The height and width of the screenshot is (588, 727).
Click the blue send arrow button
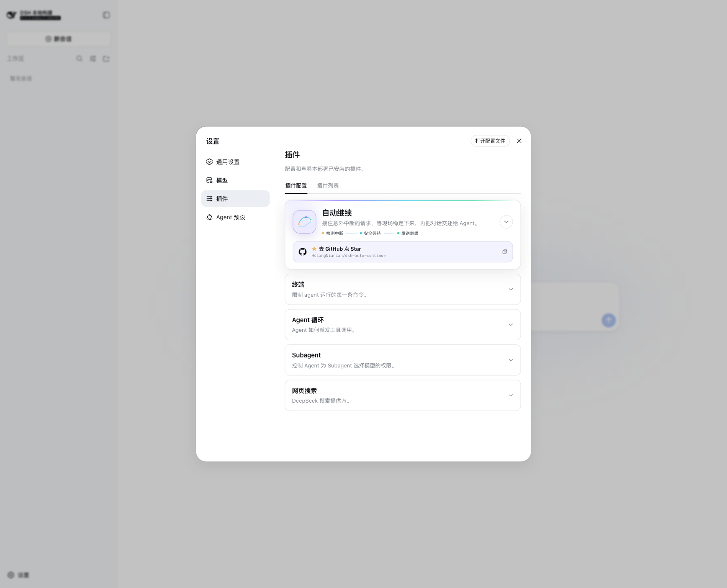point(609,320)
